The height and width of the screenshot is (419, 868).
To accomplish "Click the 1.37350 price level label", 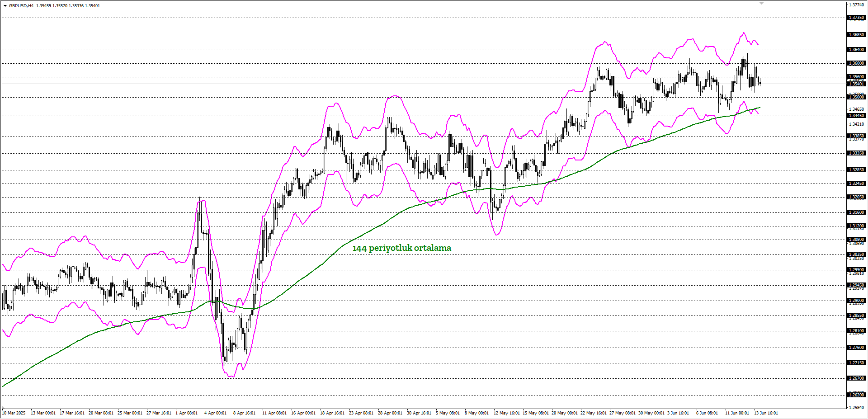I will pos(856,18).
